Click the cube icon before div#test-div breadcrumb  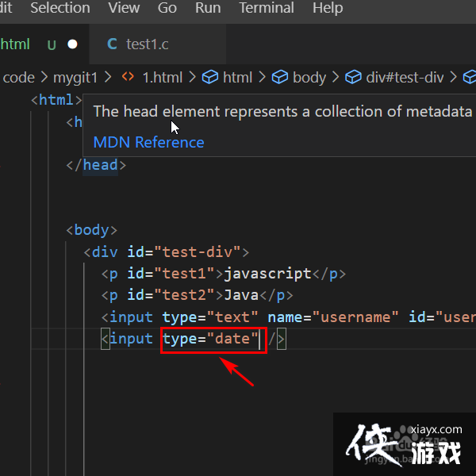pyautogui.click(x=353, y=77)
